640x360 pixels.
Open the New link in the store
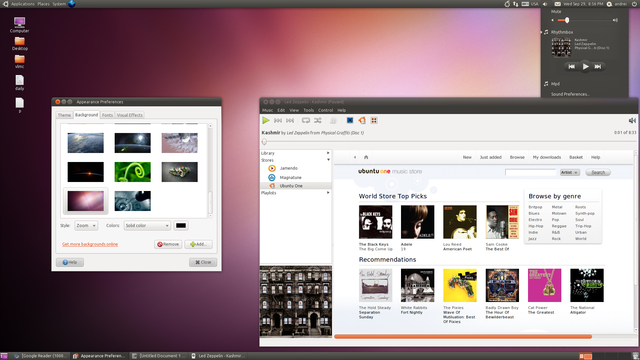click(x=467, y=157)
